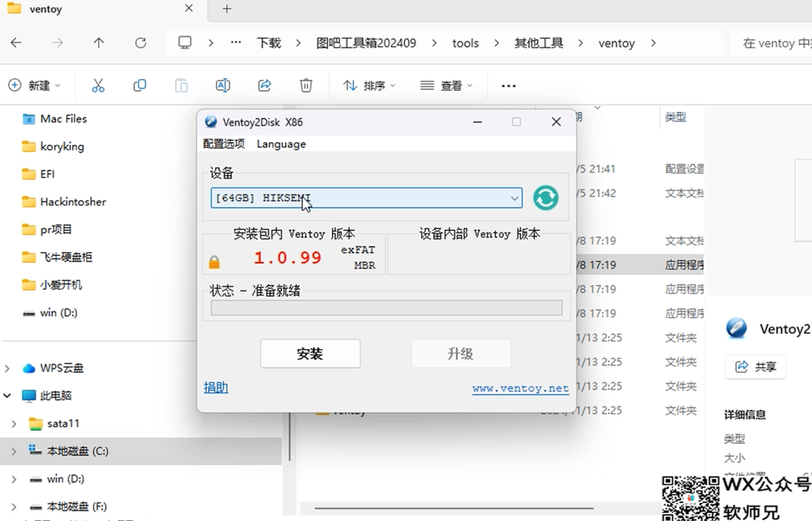Open the 捐助 donate link
The image size is (812, 521).
tap(216, 387)
